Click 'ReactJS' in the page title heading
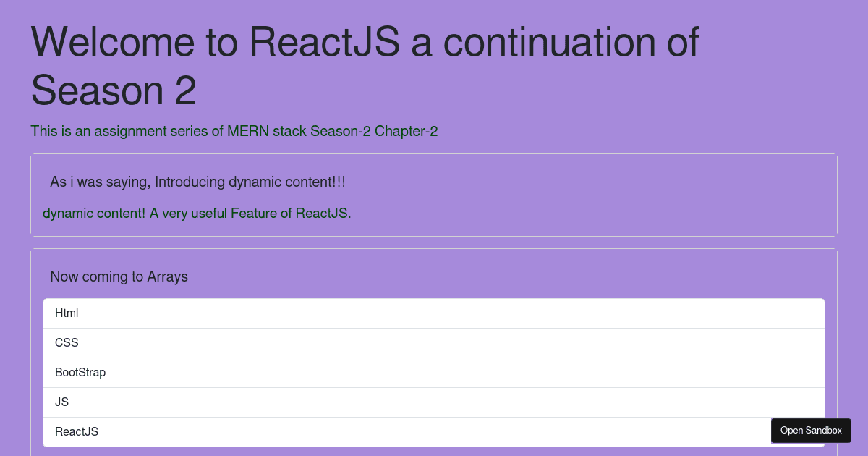The image size is (868, 456). 324,42
